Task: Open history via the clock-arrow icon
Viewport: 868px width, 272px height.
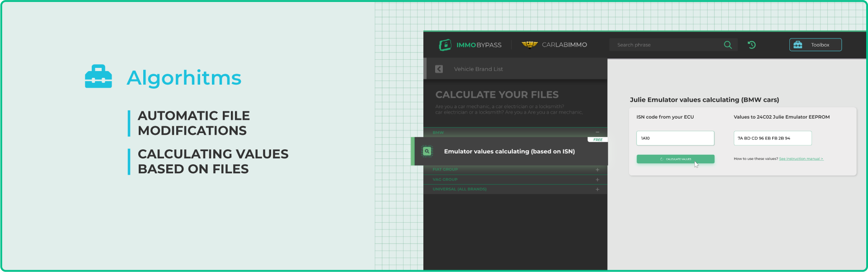Action: [x=751, y=45]
